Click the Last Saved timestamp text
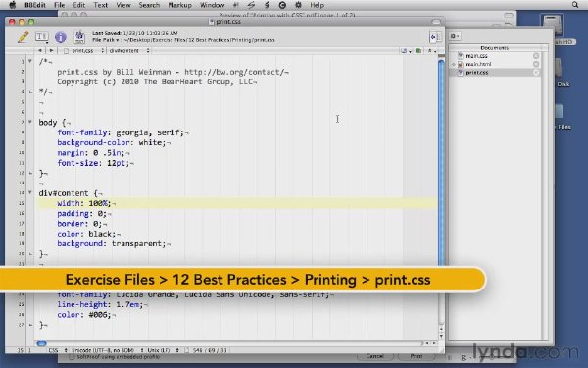This screenshot has height=368, width=588. tap(135, 33)
